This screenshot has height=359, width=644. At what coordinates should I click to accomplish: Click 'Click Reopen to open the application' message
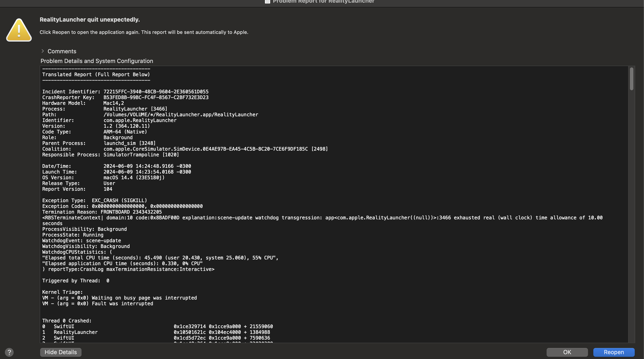pyautogui.click(x=144, y=32)
